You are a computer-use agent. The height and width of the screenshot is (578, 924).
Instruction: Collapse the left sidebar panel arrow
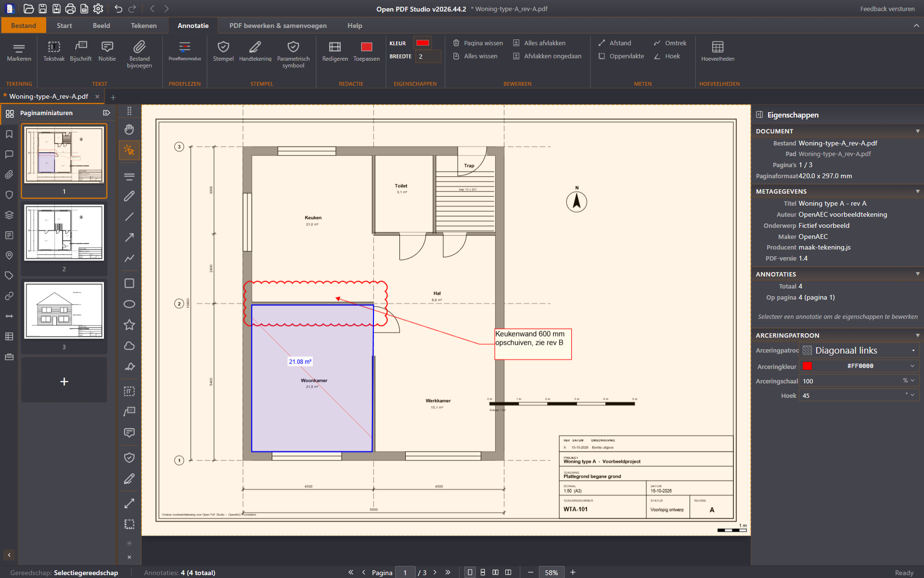pos(9,555)
